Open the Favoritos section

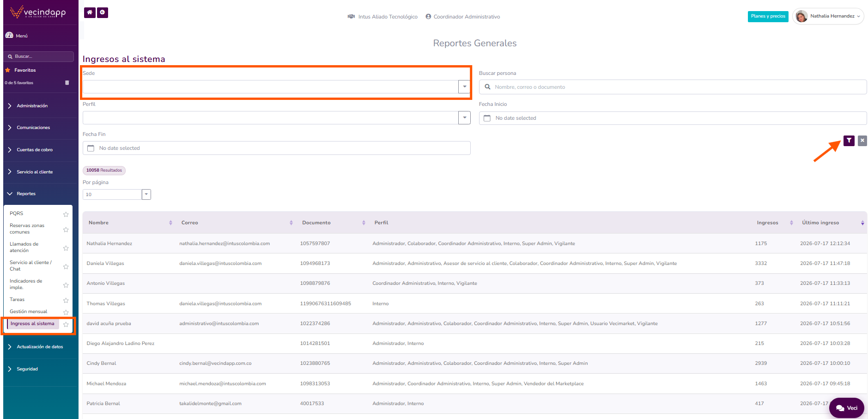[x=25, y=70]
